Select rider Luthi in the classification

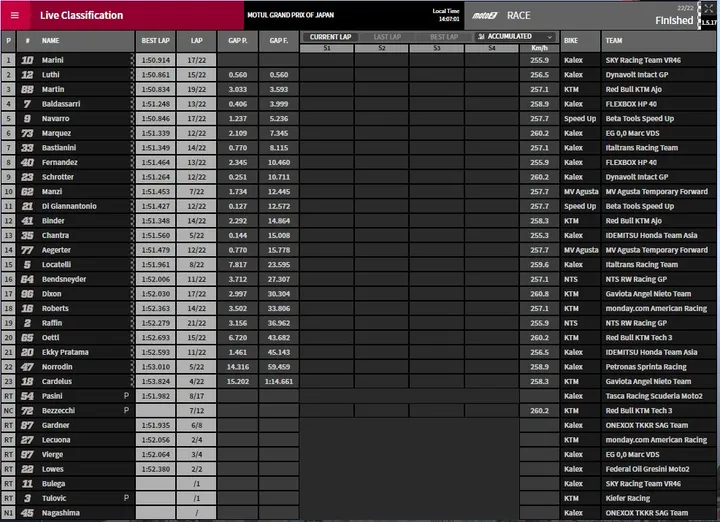point(51,75)
